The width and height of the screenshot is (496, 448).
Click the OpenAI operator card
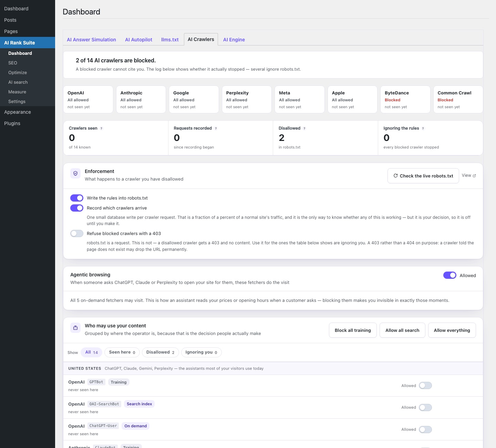[x=88, y=99]
